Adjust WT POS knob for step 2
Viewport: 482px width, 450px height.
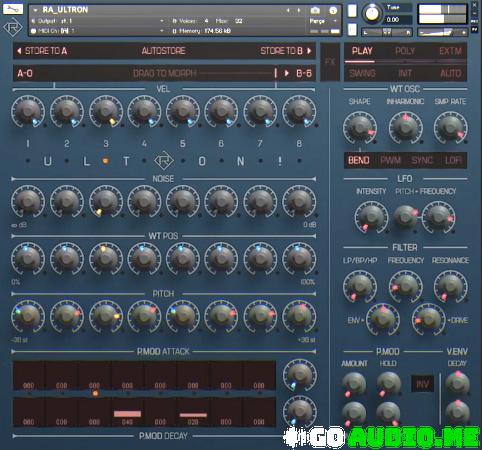pos(67,259)
